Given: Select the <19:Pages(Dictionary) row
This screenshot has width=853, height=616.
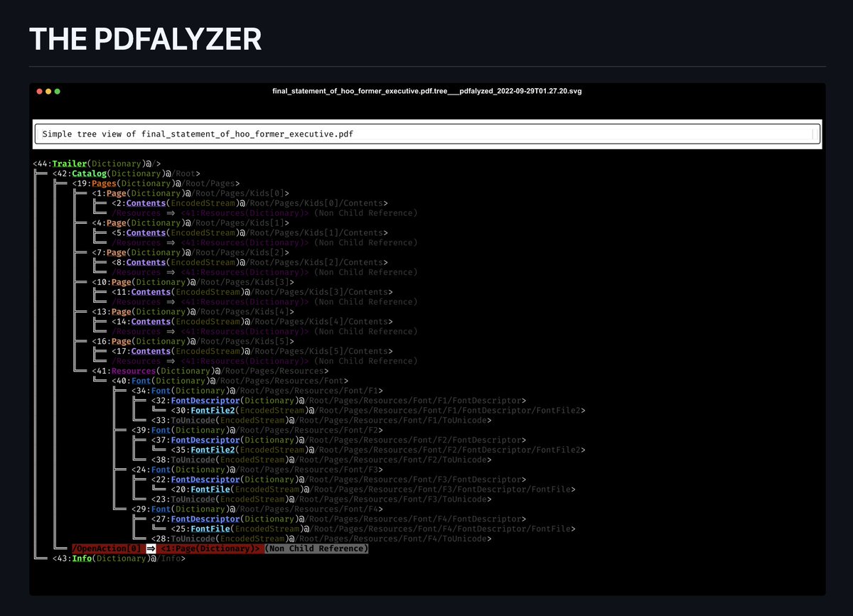Looking at the screenshot, I should 156,183.
